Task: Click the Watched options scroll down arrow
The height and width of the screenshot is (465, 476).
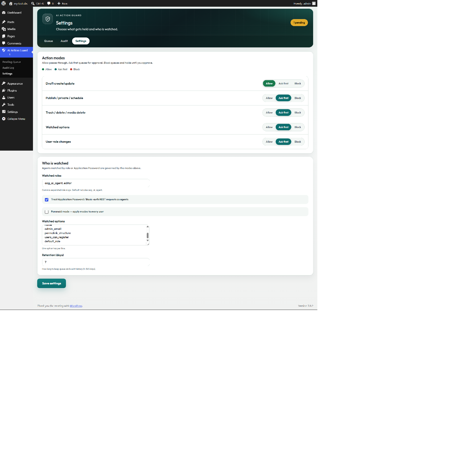Action: click(x=148, y=240)
